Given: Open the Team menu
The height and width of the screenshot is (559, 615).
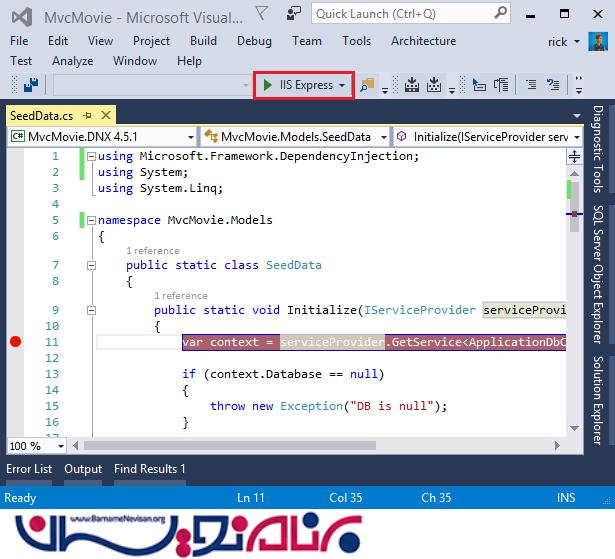Looking at the screenshot, I should (x=307, y=41).
